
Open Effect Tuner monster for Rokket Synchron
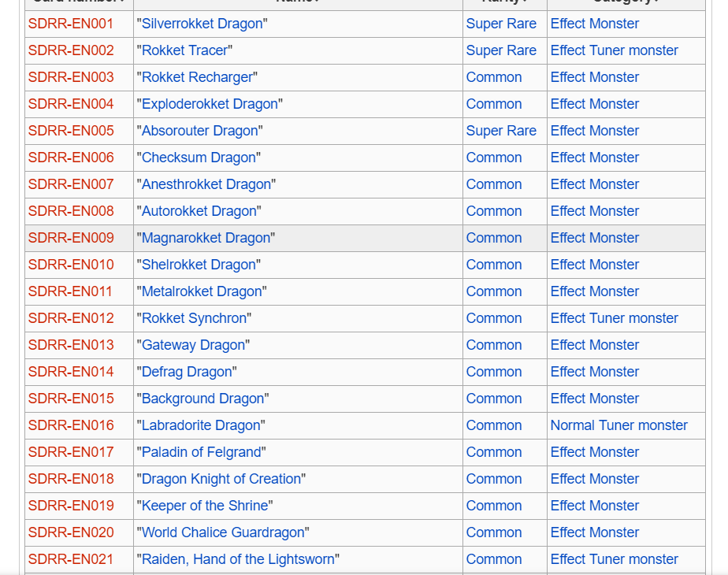614,318
